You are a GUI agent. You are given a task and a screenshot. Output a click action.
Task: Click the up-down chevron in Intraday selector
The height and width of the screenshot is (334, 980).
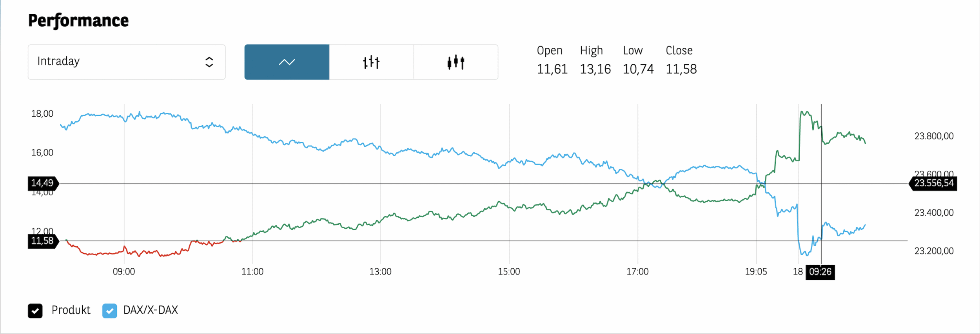tap(209, 62)
